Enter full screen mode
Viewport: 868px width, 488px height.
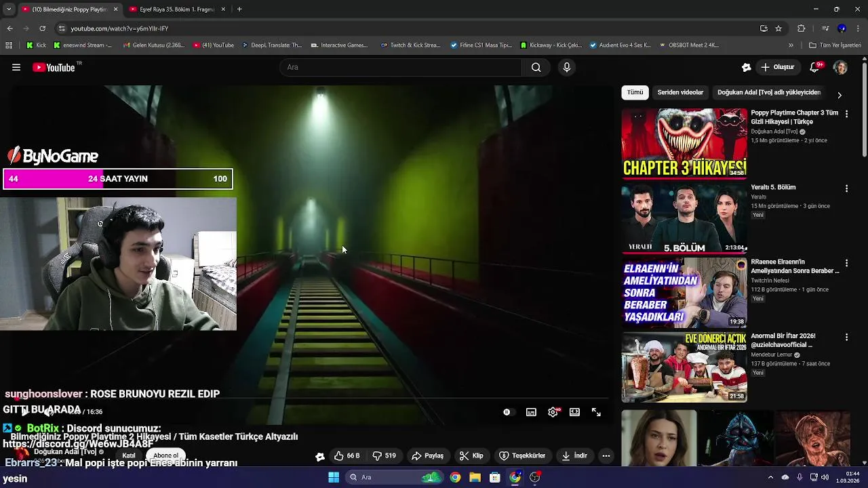pos(596,412)
